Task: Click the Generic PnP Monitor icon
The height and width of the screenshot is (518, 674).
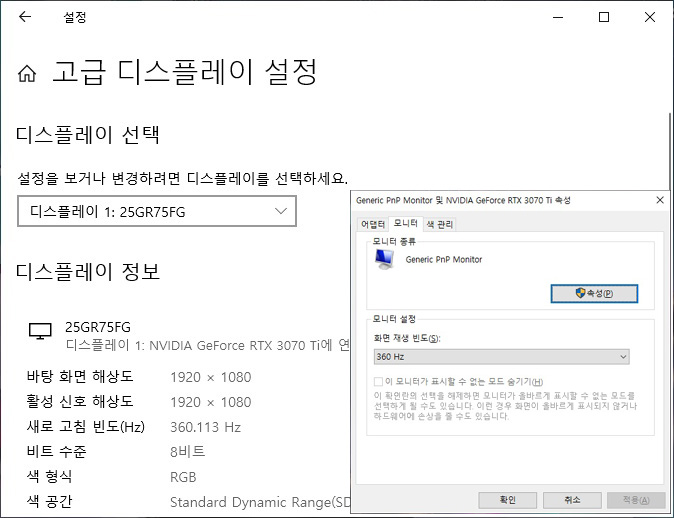Action: click(x=384, y=259)
